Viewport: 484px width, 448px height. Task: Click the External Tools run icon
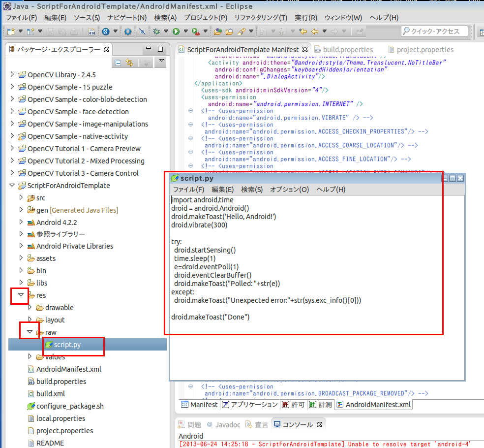tap(195, 32)
